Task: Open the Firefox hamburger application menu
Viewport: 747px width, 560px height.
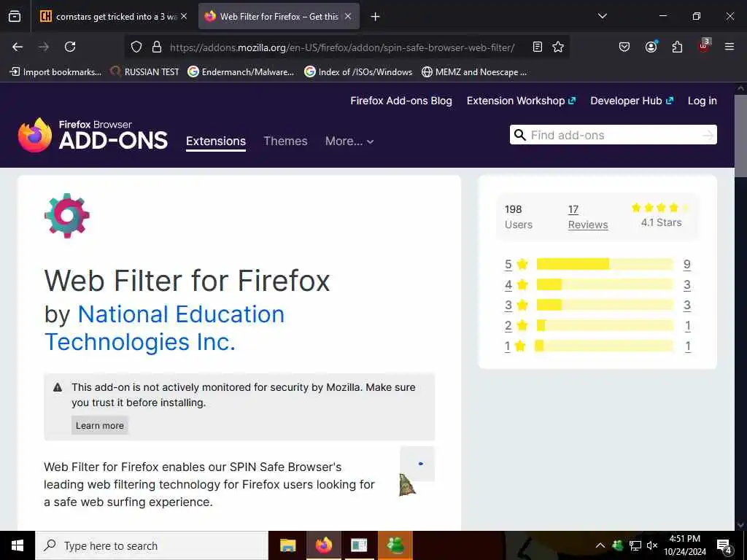Action: [729, 47]
